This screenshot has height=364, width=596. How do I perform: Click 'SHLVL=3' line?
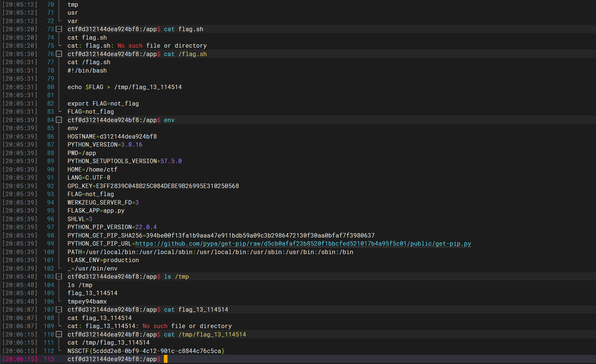click(x=80, y=219)
